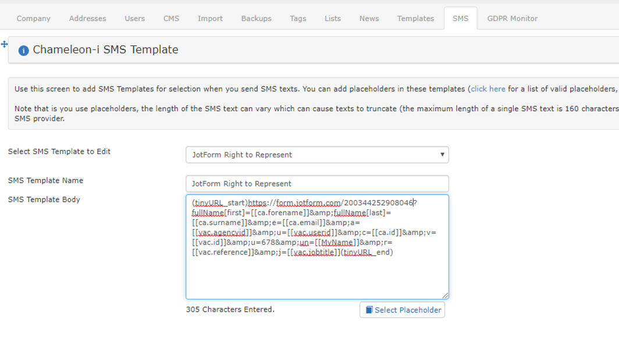Click into the SMS Template Name field

pos(317,184)
